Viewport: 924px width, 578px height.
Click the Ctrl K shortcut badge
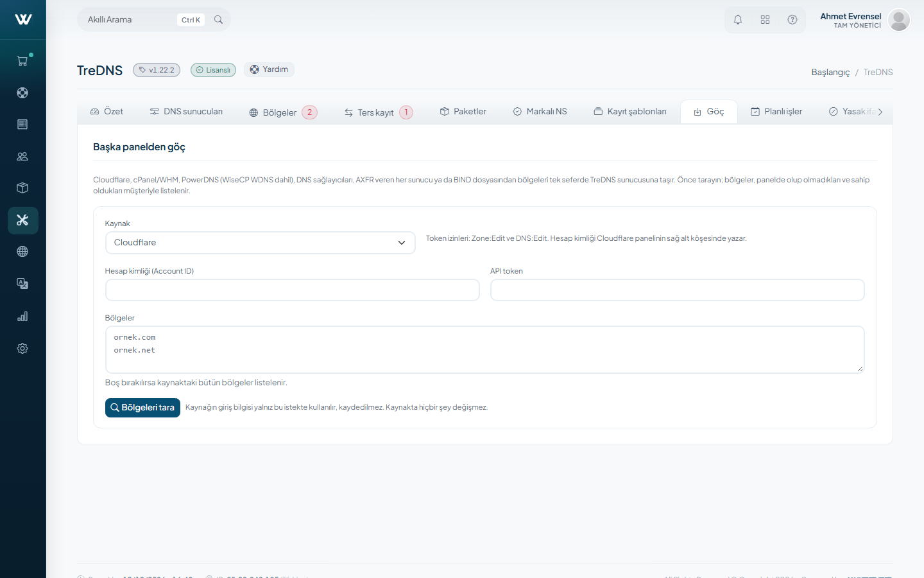[191, 20]
